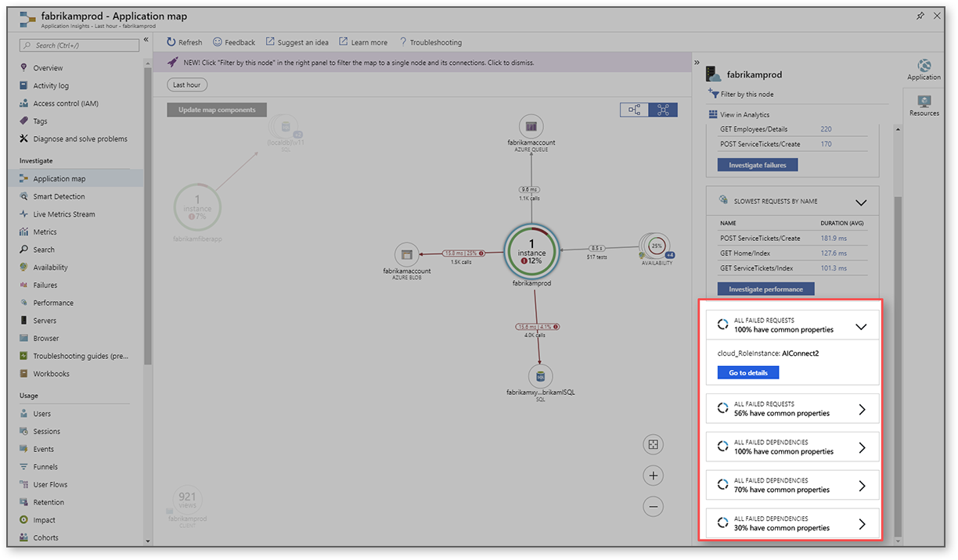Open Troubleshooting in toolbar

(430, 42)
